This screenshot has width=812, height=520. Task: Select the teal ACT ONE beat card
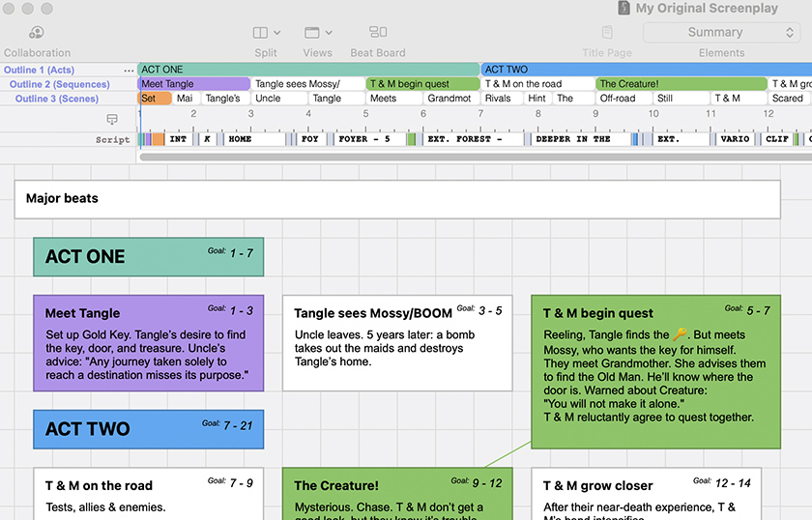148,257
